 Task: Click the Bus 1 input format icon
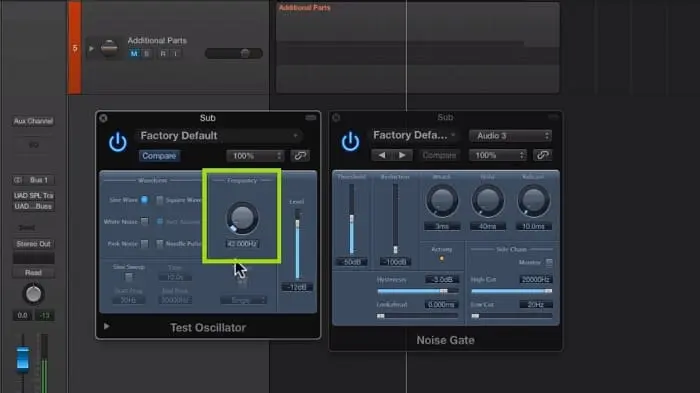tap(18, 180)
